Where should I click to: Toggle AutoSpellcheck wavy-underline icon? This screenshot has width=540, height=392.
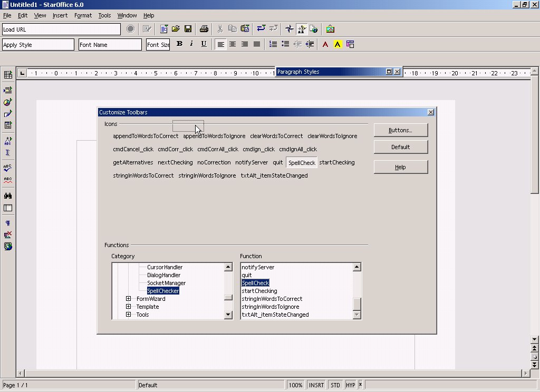(8, 180)
